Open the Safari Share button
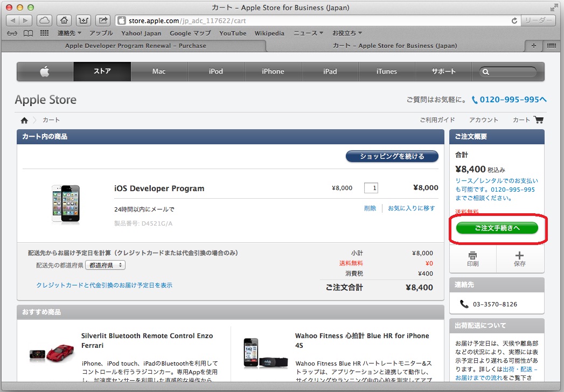Image resolution: width=564 pixels, height=392 pixels. [x=102, y=20]
